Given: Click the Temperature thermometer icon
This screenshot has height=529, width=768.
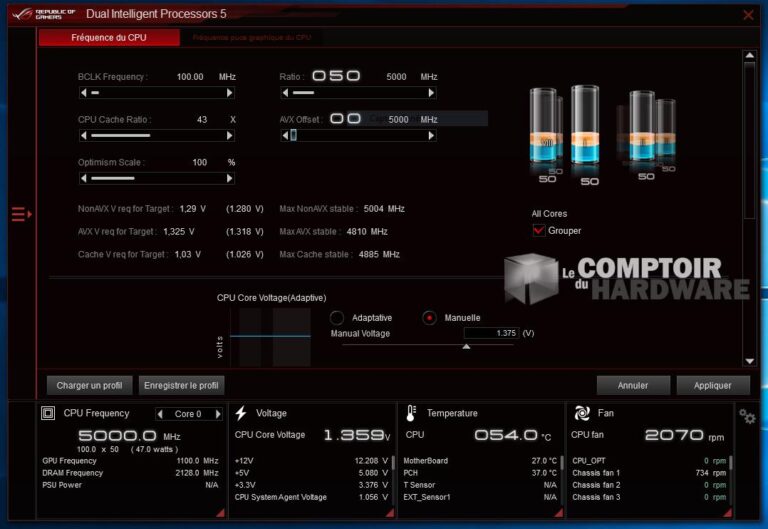Looking at the screenshot, I should [411, 413].
